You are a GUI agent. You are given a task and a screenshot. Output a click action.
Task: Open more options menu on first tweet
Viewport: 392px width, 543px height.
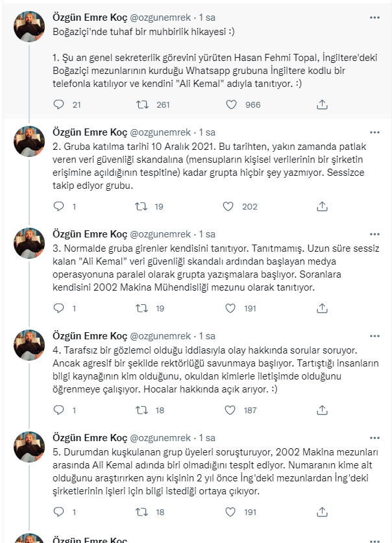374,18
